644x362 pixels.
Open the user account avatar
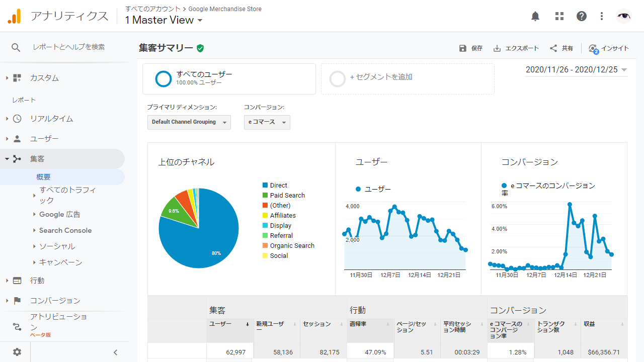[624, 16]
